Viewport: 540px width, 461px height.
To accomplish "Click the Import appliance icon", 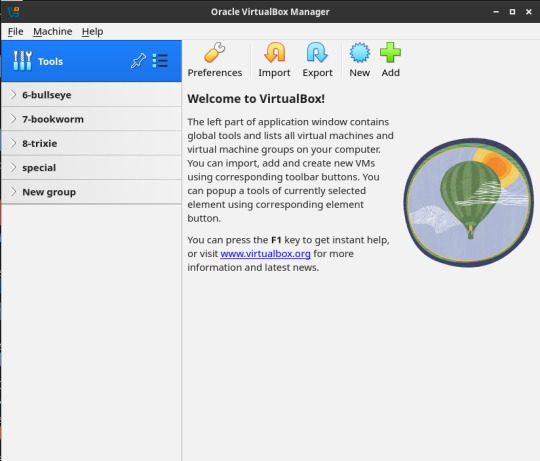I will (x=274, y=53).
